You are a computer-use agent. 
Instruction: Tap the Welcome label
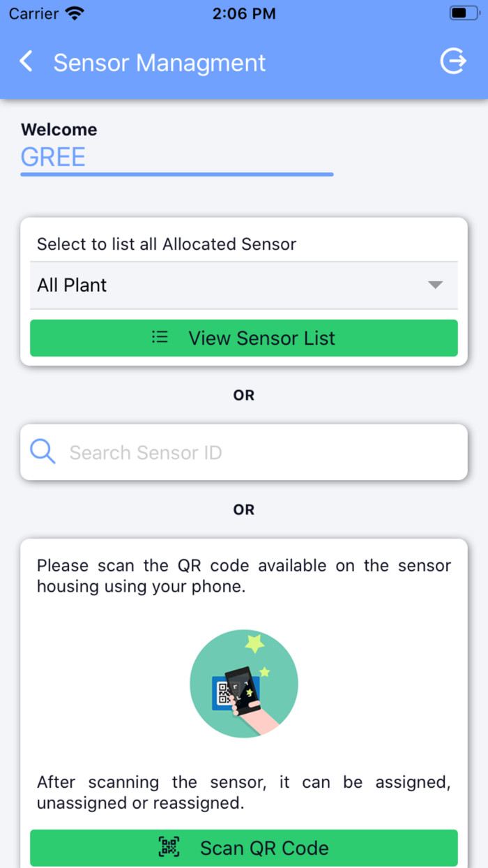point(59,130)
